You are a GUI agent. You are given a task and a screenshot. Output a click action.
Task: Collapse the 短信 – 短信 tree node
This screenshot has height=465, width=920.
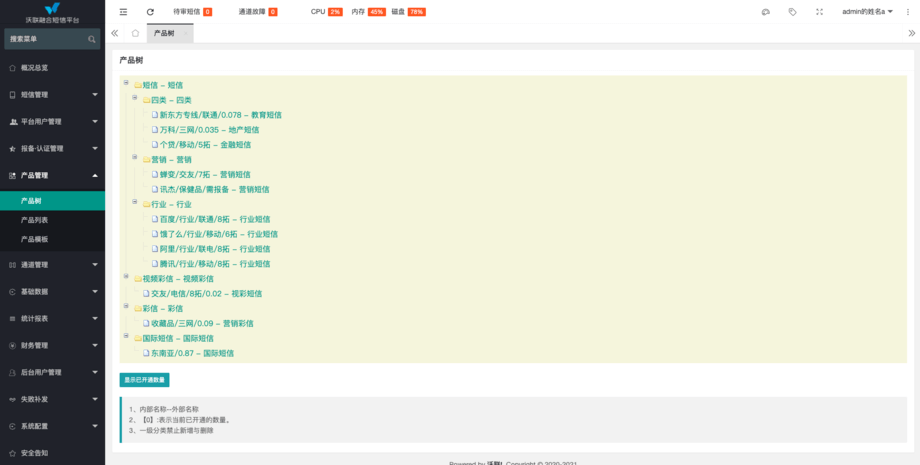click(126, 83)
